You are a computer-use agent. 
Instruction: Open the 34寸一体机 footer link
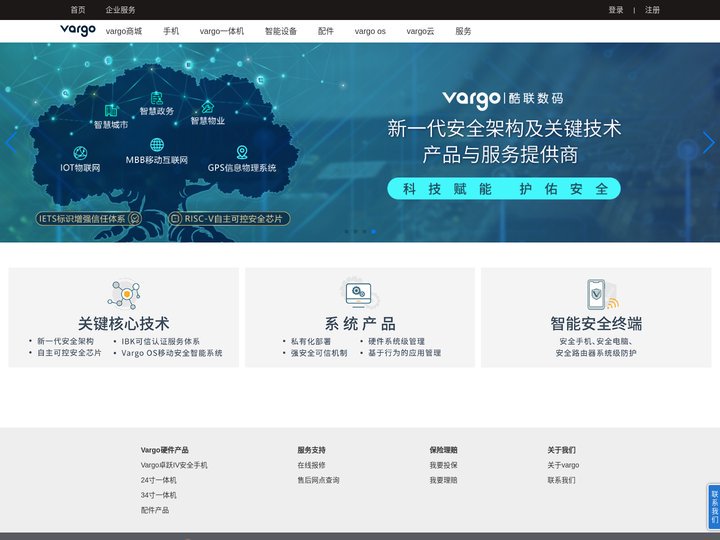click(158, 495)
